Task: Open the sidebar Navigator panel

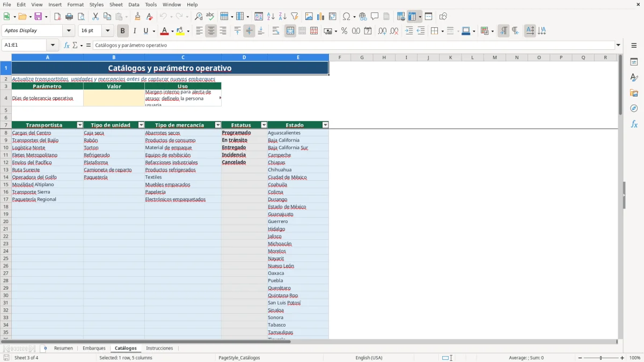Action: (x=634, y=108)
